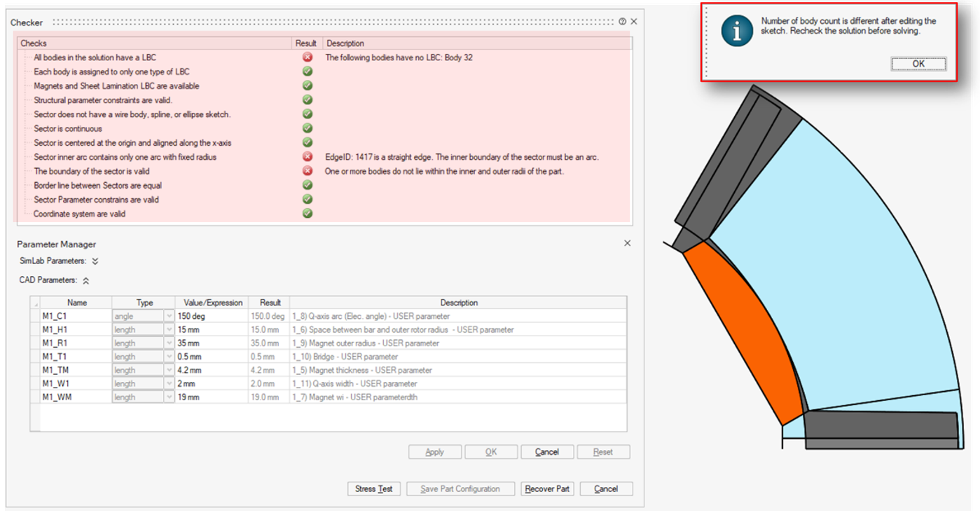Edit the M1_R1 value field showing 35 mm
This screenshot has width=980, height=513.
(210, 343)
